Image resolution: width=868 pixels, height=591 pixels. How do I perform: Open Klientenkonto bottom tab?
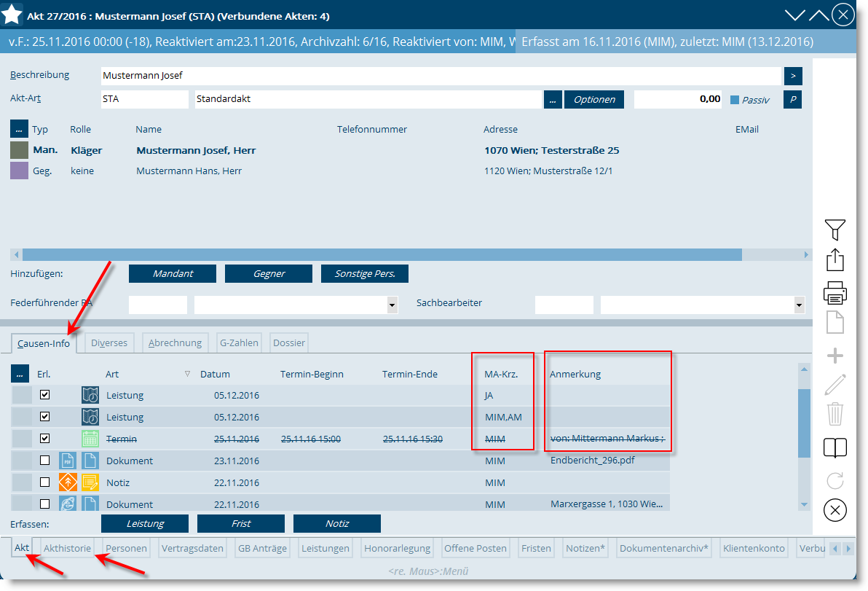(754, 548)
